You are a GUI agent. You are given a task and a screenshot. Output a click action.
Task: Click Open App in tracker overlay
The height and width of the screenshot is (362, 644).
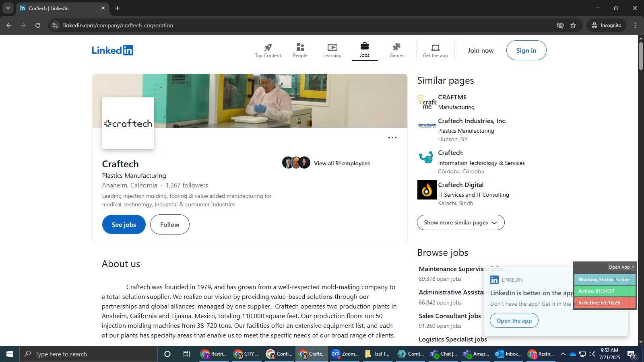click(x=621, y=267)
